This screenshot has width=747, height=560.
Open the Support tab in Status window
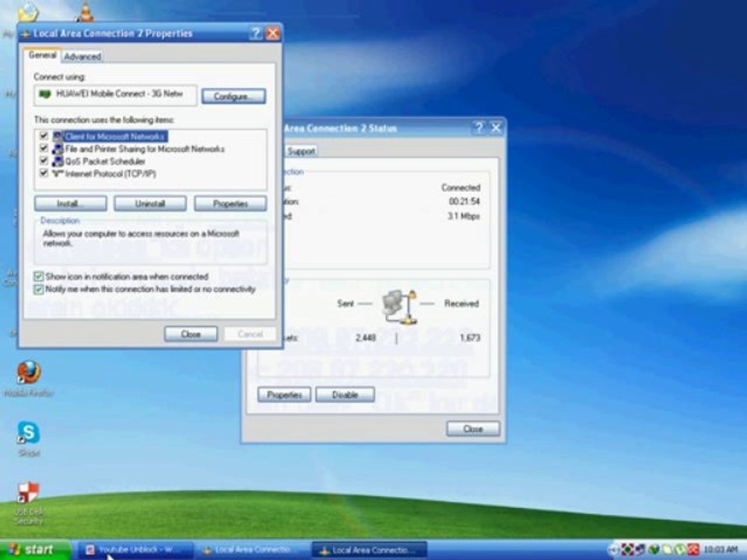click(302, 152)
